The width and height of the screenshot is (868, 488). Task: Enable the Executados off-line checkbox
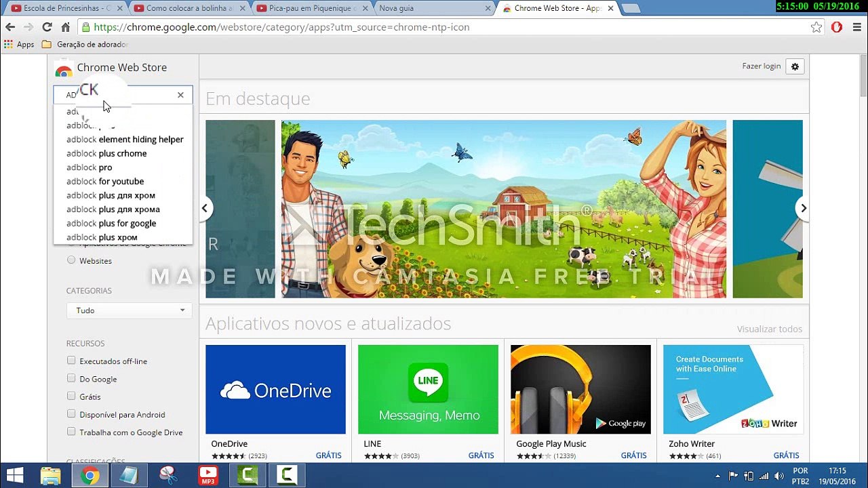coord(71,361)
